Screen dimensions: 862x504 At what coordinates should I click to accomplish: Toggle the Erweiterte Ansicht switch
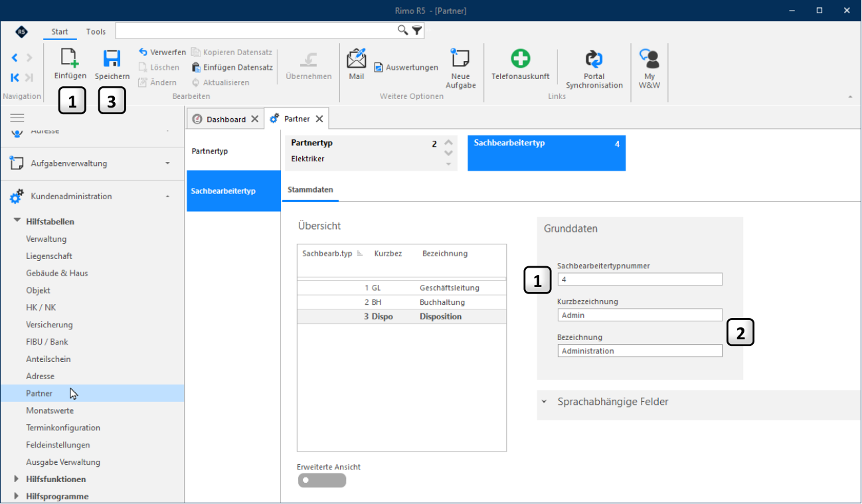coord(322,480)
